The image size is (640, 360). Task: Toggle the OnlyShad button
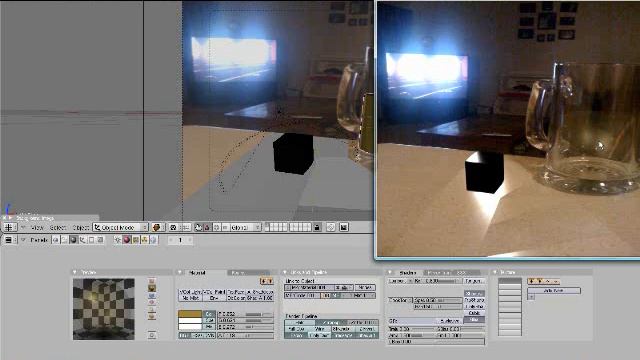tap(474, 307)
